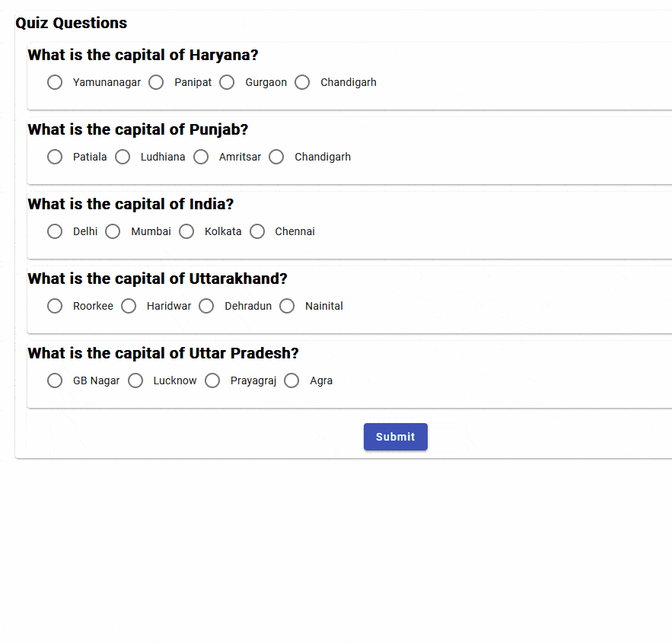This screenshot has height=643, width=672.
Task: Choose the Ludhiana option
Action: [123, 157]
